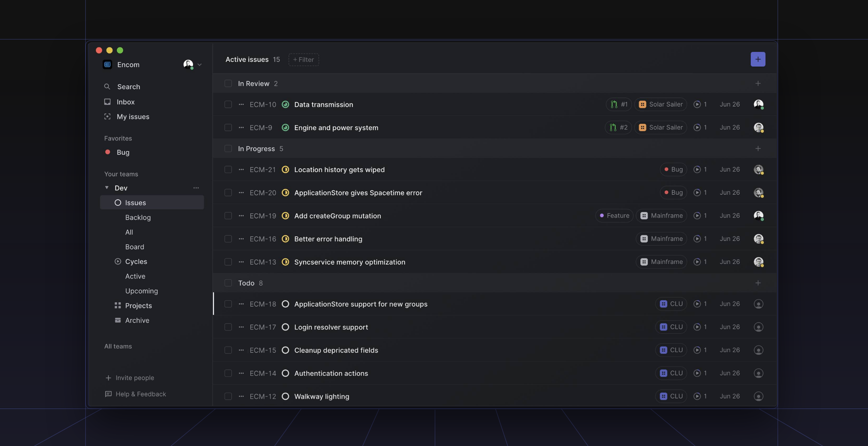Open the Encom workspace logo
The width and height of the screenshot is (868, 446).
point(108,64)
